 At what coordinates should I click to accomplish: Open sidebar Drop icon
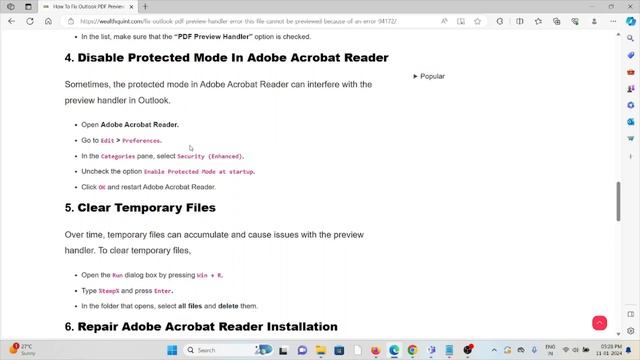coord(631,139)
